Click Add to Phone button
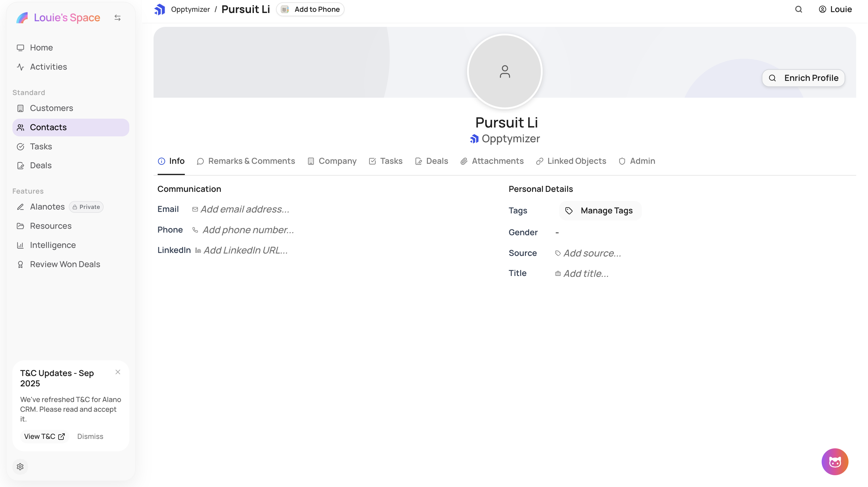This screenshot has width=868, height=487. [x=310, y=9]
